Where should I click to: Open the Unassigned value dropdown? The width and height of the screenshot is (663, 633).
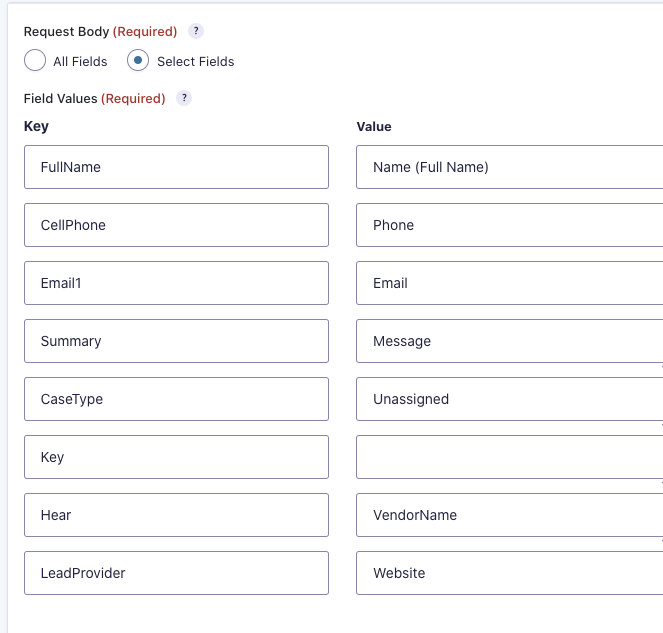coord(510,399)
